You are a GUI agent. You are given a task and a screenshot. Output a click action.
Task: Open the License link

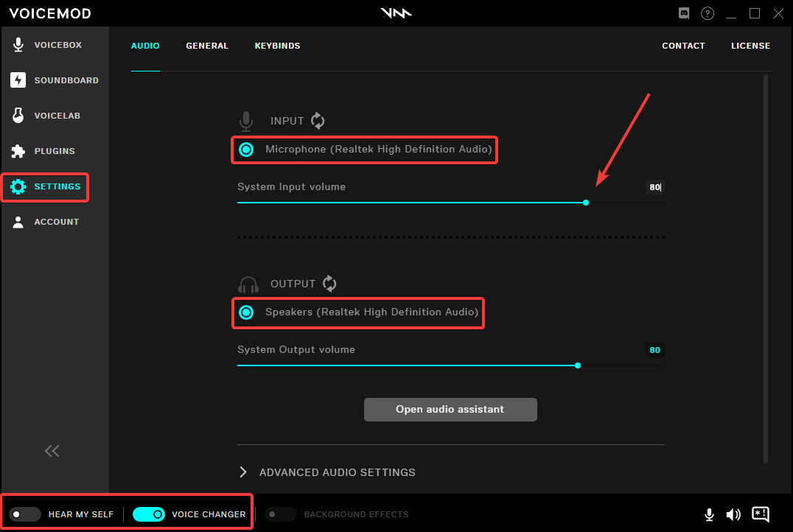point(750,46)
